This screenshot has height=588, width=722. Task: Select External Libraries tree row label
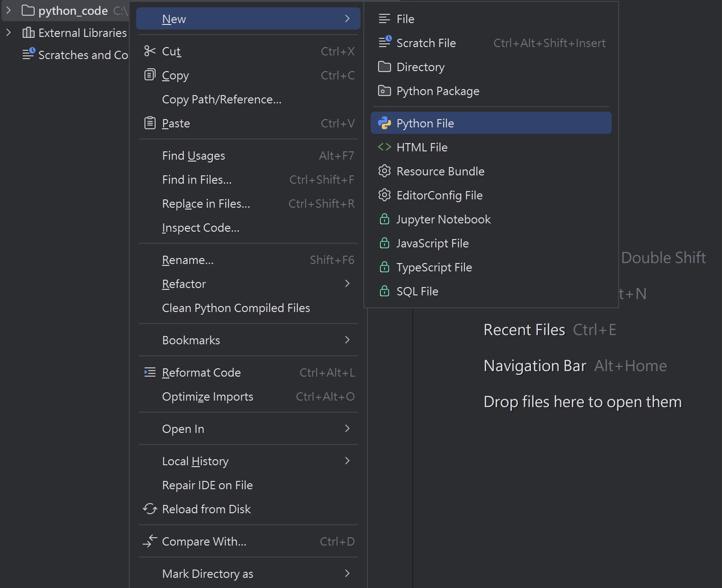click(x=83, y=33)
